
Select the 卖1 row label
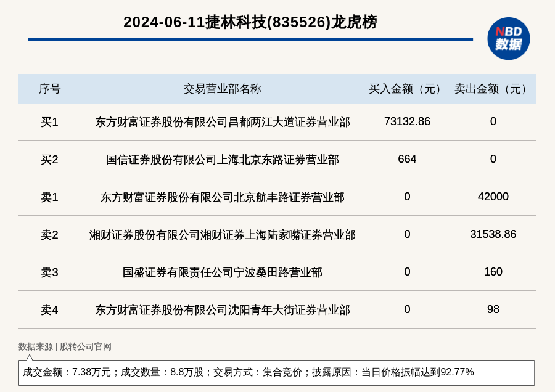point(49,197)
